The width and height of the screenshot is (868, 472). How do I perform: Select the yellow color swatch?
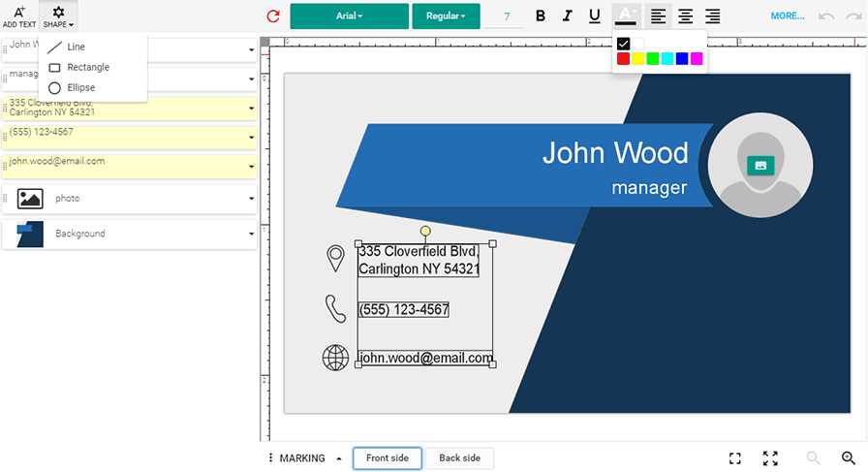pyautogui.click(x=637, y=59)
